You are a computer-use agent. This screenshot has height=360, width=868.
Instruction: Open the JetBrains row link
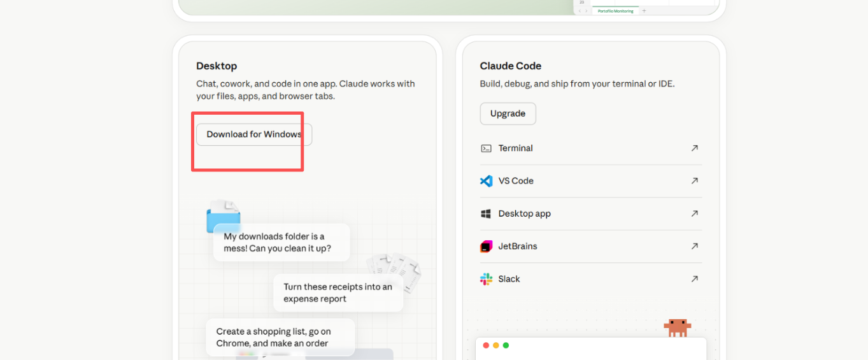pos(590,246)
